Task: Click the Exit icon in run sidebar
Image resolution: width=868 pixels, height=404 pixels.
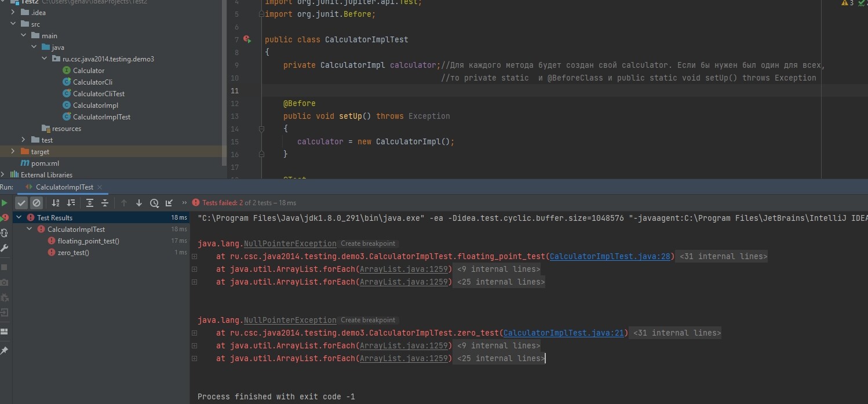Action: (x=4, y=312)
